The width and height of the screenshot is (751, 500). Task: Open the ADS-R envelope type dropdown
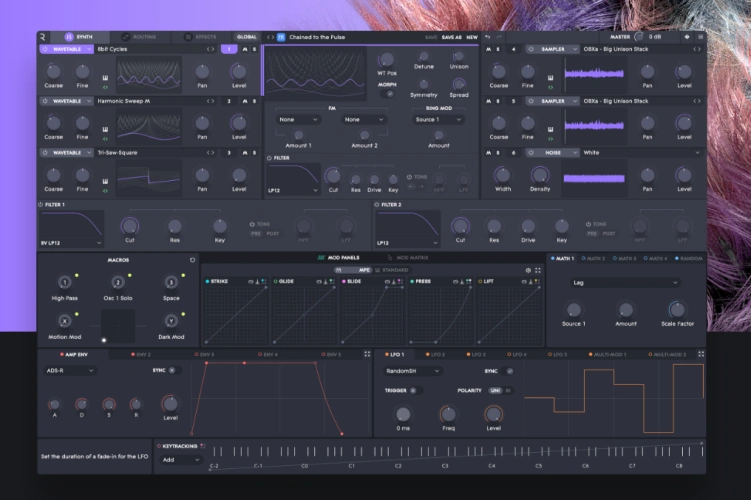click(70, 370)
